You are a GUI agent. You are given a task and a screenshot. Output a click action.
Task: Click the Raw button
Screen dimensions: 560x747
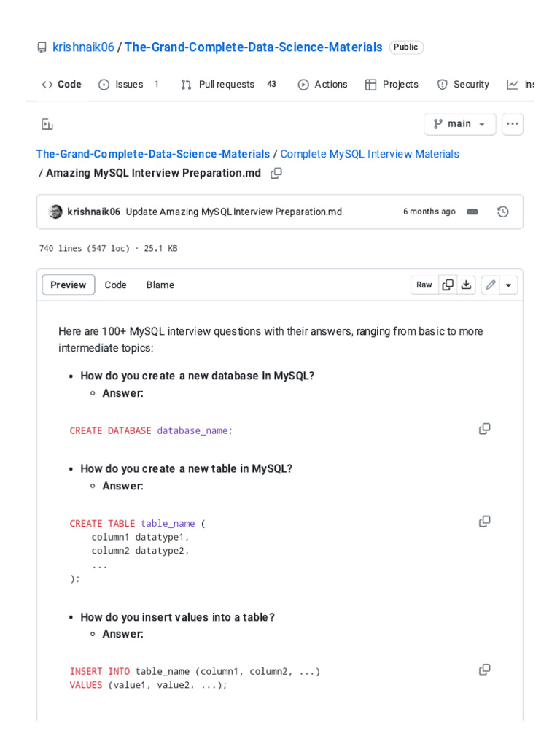[x=424, y=285]
